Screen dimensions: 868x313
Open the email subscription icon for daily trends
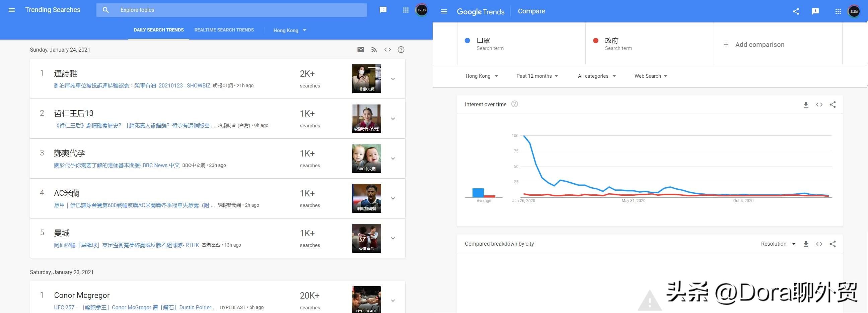pos(361,50)
